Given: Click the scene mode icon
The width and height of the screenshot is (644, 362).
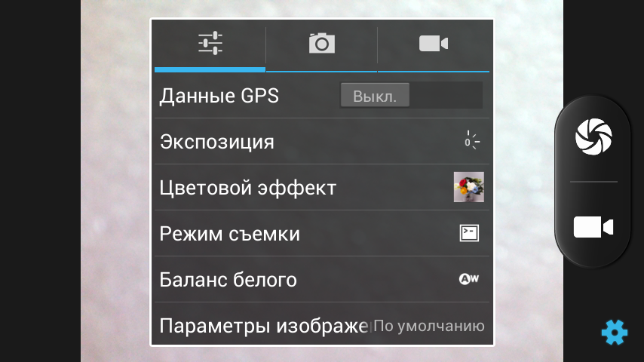Looking at the screenshot, I should 469,233.
